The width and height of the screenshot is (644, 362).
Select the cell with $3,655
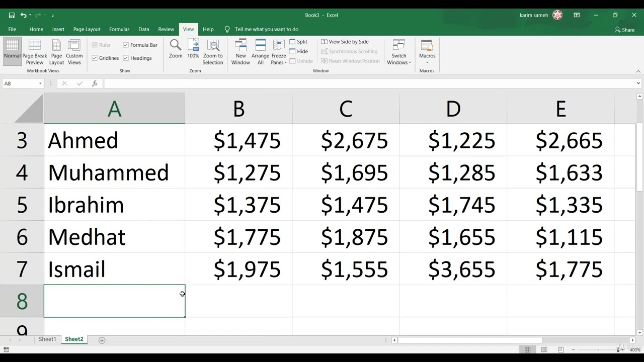(x=453, y=269)
